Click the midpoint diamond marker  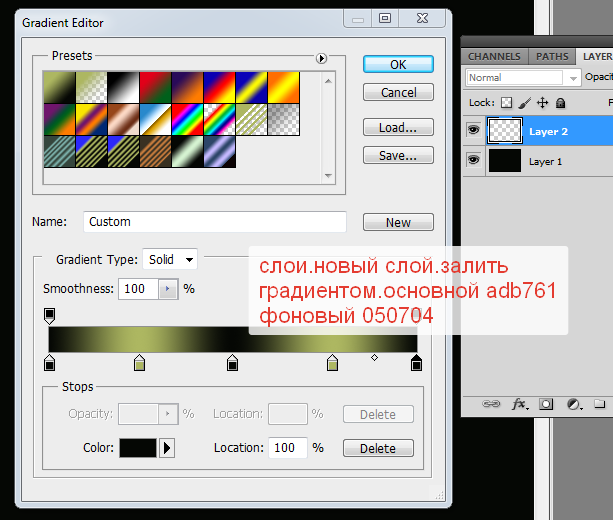pos(374,357)
